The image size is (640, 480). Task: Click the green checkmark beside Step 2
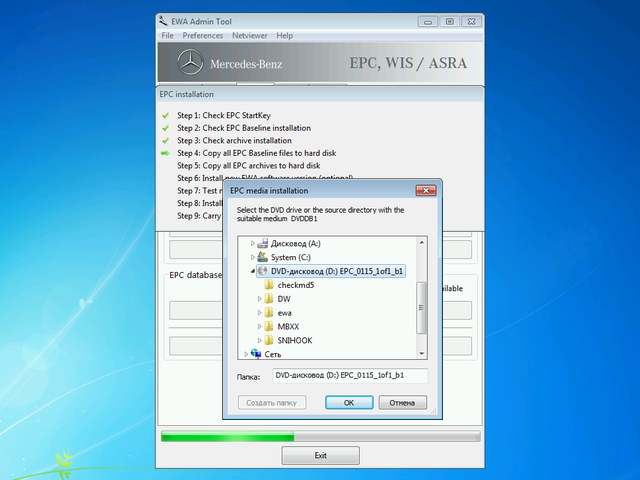pos(165,128)
